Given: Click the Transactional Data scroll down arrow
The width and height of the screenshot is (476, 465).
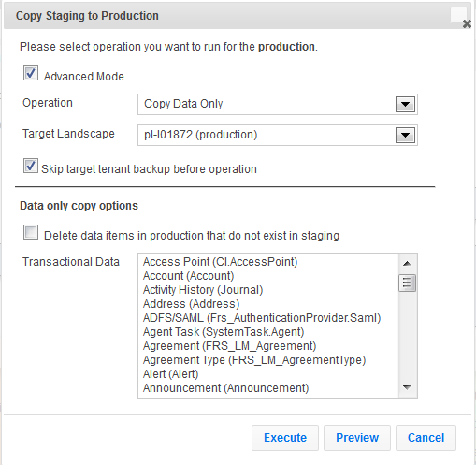Looking at the screenshot, I should 407,387.
